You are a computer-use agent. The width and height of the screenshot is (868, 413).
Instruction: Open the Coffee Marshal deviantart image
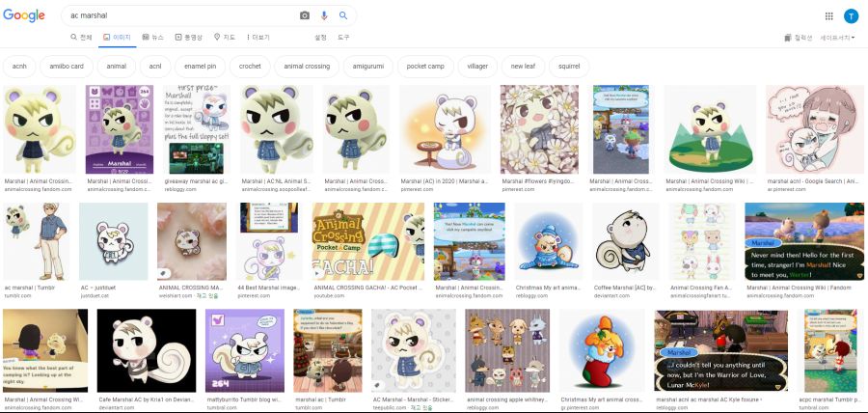[x=626, y=241]
